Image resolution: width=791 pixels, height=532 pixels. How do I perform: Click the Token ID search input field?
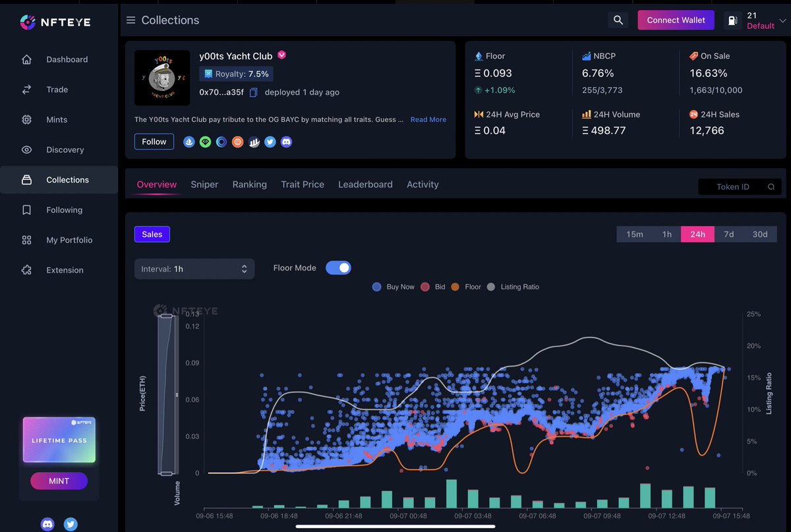coord(733,187)
